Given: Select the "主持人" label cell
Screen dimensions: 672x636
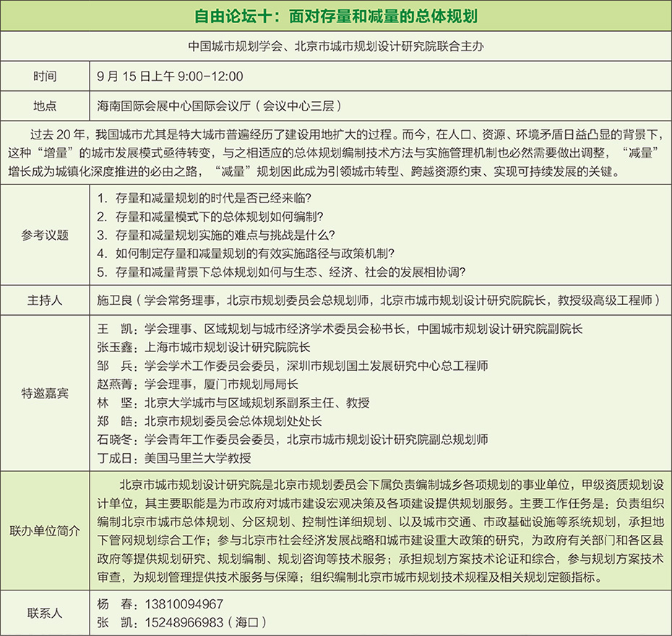Looking at the screenshot, I should (45, 299).
